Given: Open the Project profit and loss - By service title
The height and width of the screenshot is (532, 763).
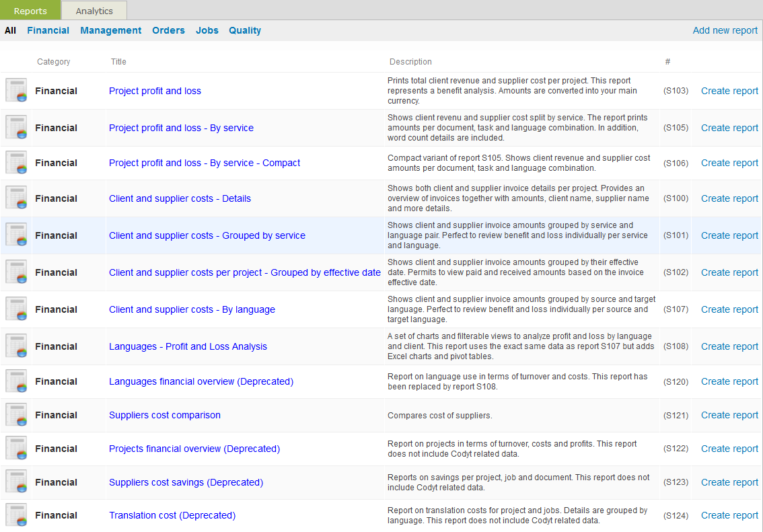Looking at the screenshot, I should tap(181, 128).
